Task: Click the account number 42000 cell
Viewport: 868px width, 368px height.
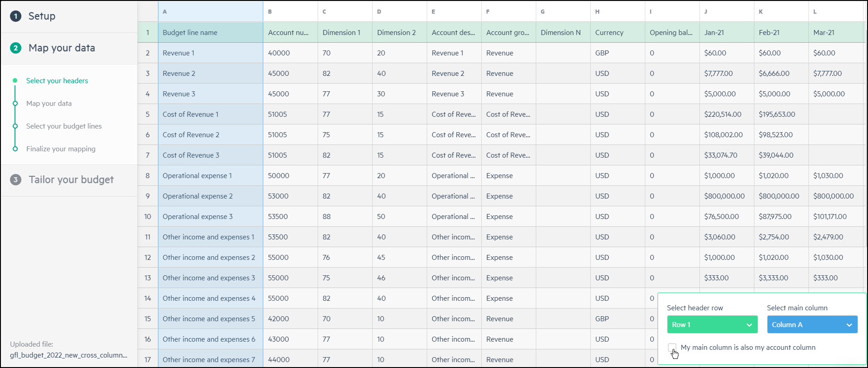Action: click(290, 318)
